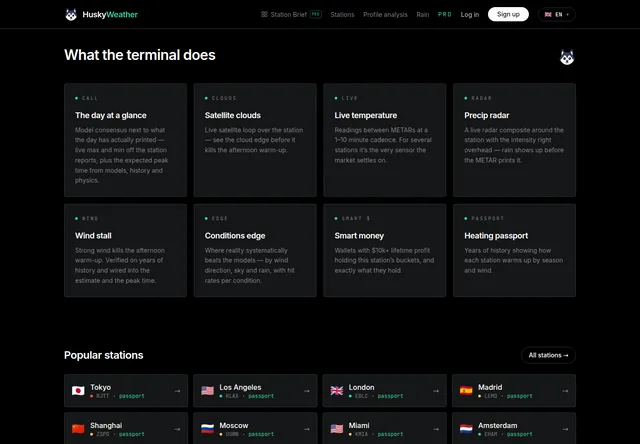The height and width of the screenshot is (444, 640).
Task: Click the Russia flag on the Moscow card
Action: point(207,429)
